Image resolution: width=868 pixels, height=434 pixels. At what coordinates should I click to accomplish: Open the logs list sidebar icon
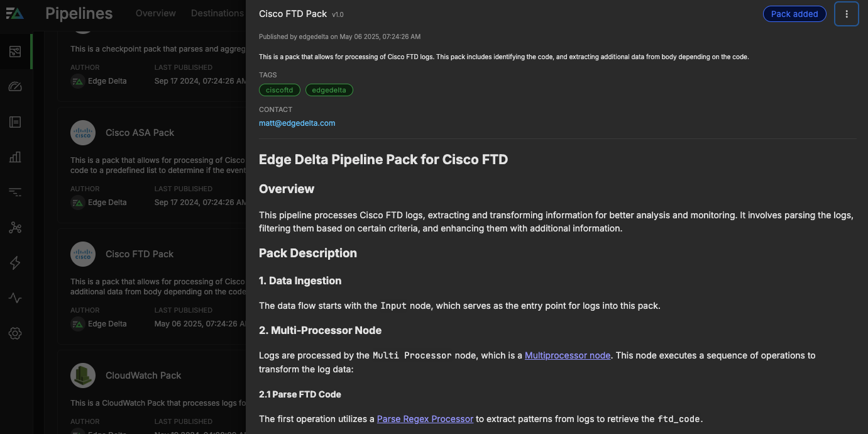(x=15, y=122)
